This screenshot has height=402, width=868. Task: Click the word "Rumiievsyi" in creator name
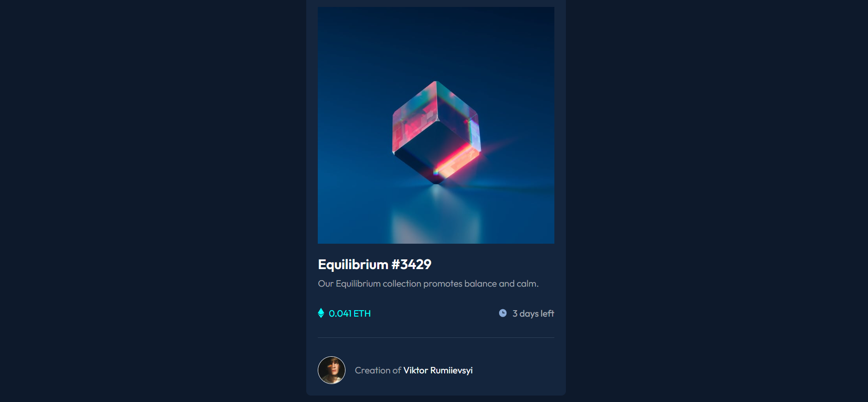(451, 370)
